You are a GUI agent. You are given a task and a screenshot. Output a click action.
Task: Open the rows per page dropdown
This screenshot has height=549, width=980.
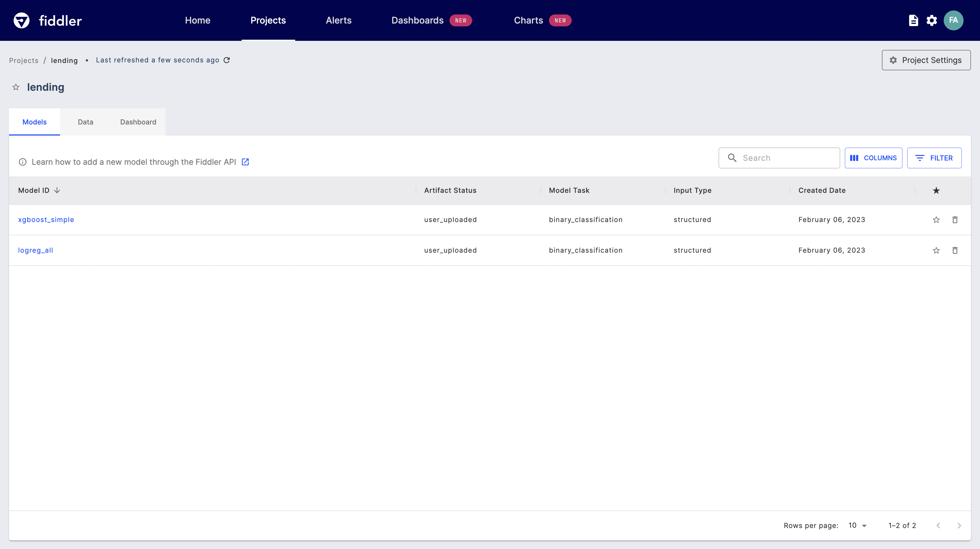tap(857, 525)
